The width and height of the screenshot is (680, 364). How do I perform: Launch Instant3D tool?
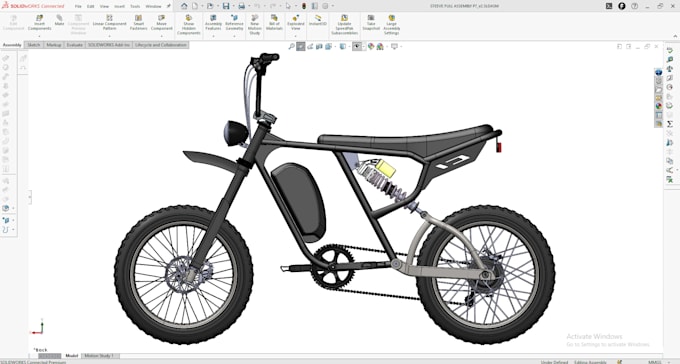point(317,20)
